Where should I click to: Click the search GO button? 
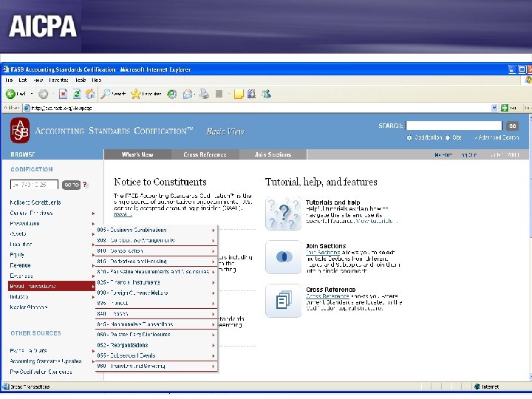pos(512,126)
